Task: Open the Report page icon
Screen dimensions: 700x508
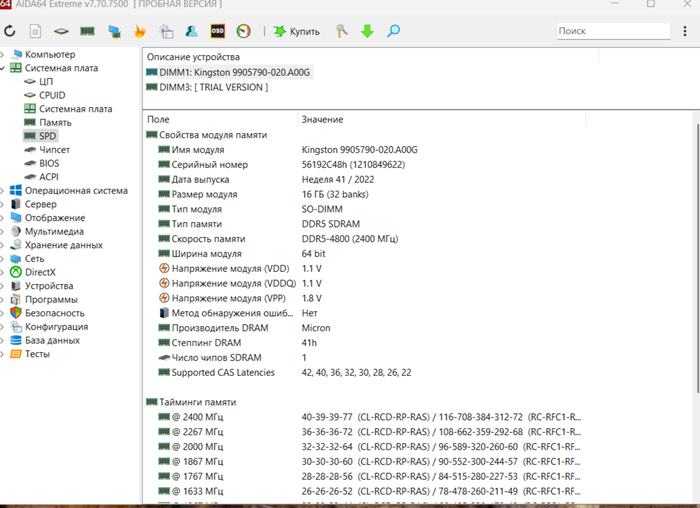Action: (x=35, y=31)
